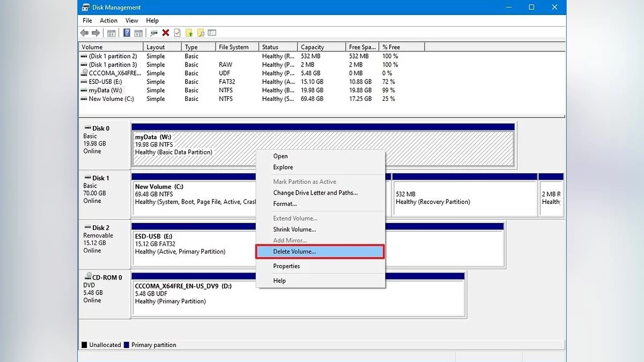644x362 pixels.
Task: Open the View menu in menu bar
Action: tap(131, 20)
